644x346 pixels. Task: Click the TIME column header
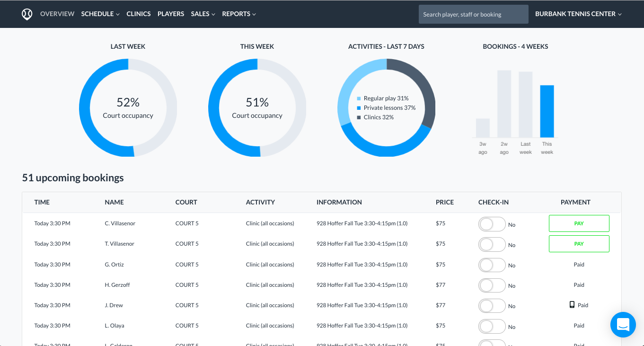click(42, 202)
